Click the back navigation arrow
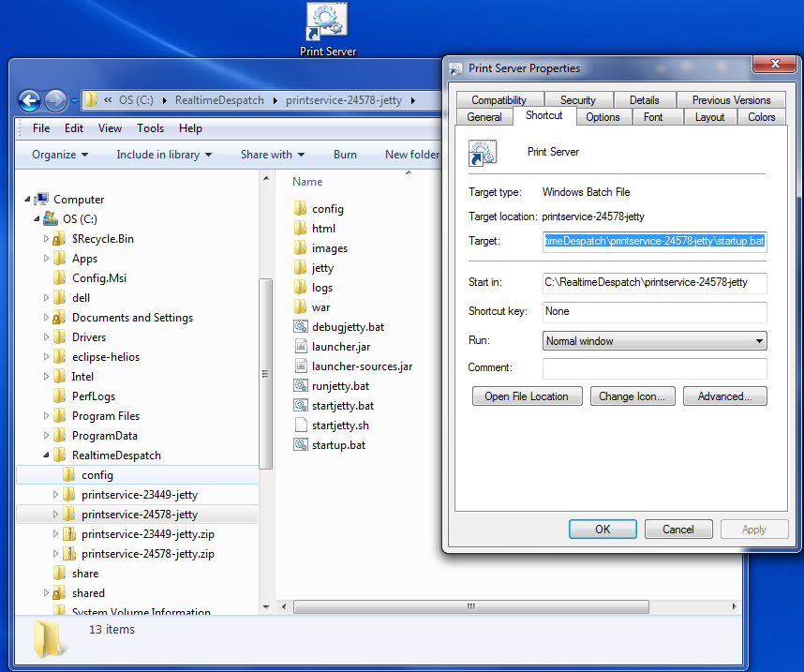Screen dimensions: 804x672 tap(28, 101)
